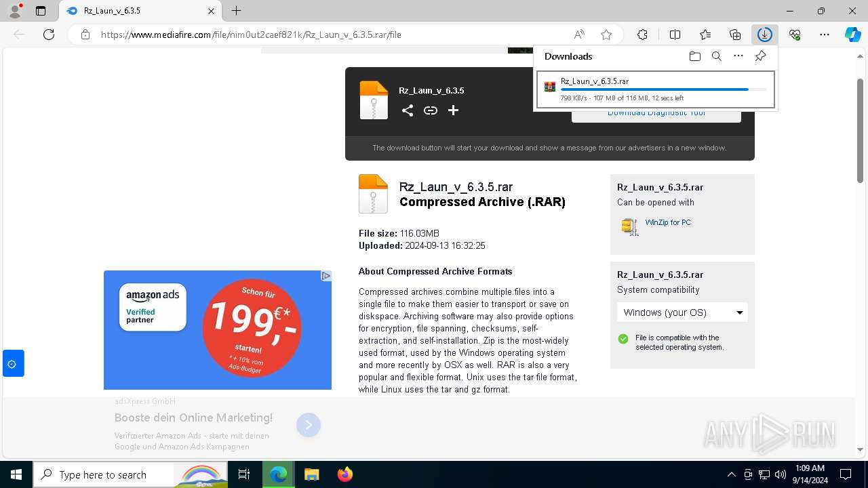Click the orange archive file icon in header
The width and height of the screenshot is (868, 488).
[x=374, y=100]
